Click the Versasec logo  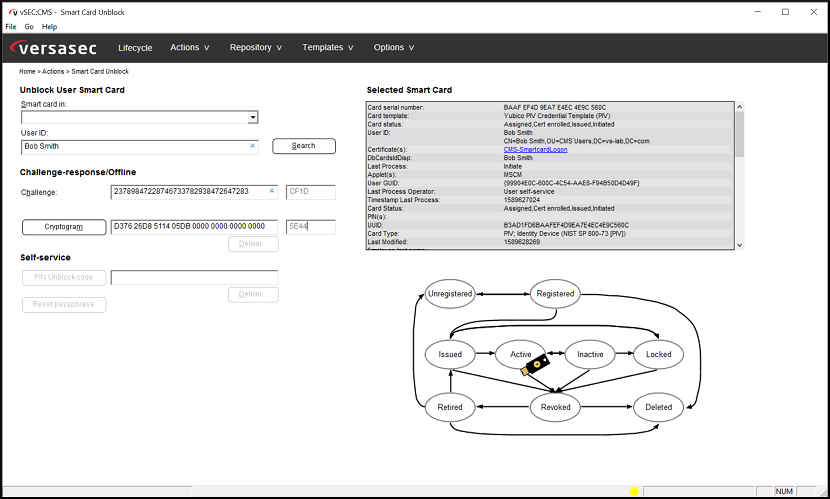56,48
